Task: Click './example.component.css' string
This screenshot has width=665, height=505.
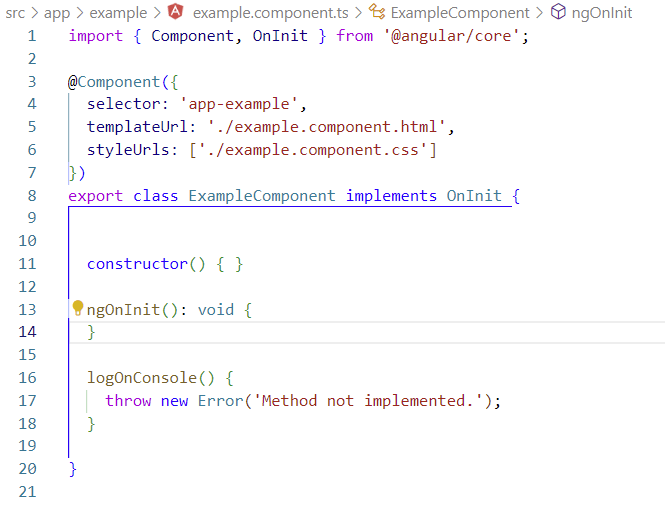Action: pos(313,150)
